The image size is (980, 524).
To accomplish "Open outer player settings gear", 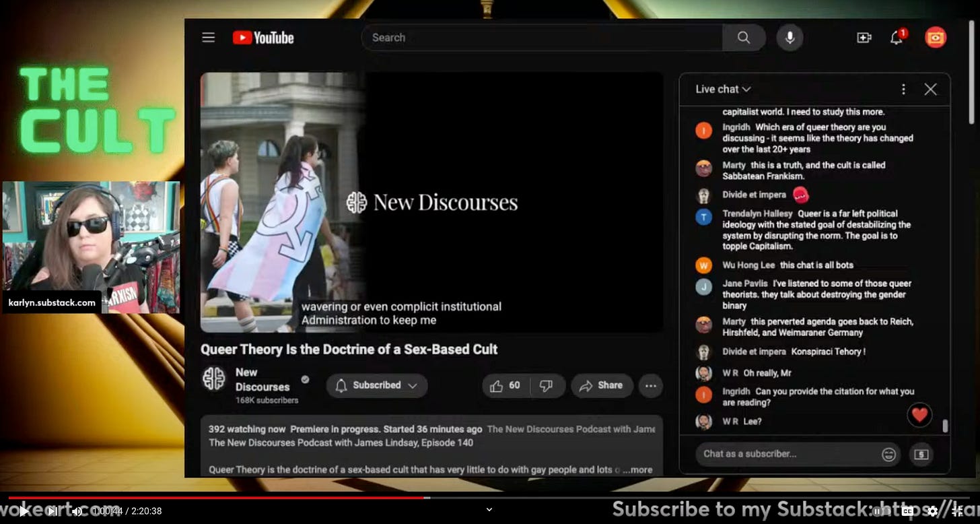I will [x=933, y=511].
